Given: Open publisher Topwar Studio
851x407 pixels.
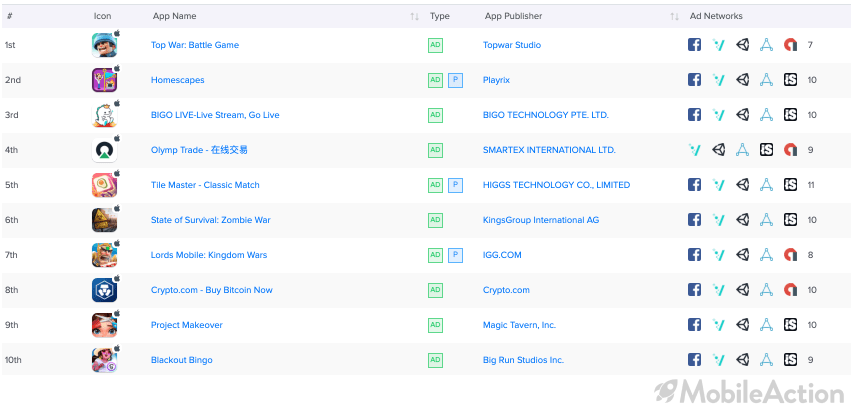Looking at the screenshot, I should [512, 45].
